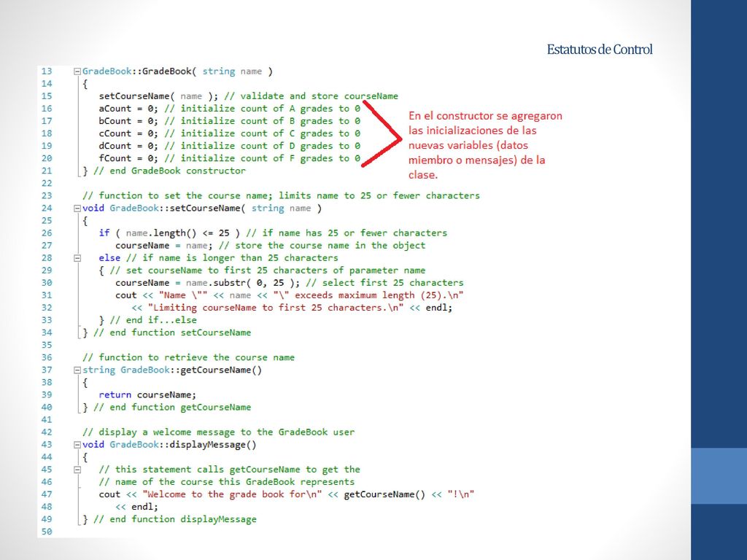
Task: Click 'courseName = name;' on line 27
Action: pos(164,245)
